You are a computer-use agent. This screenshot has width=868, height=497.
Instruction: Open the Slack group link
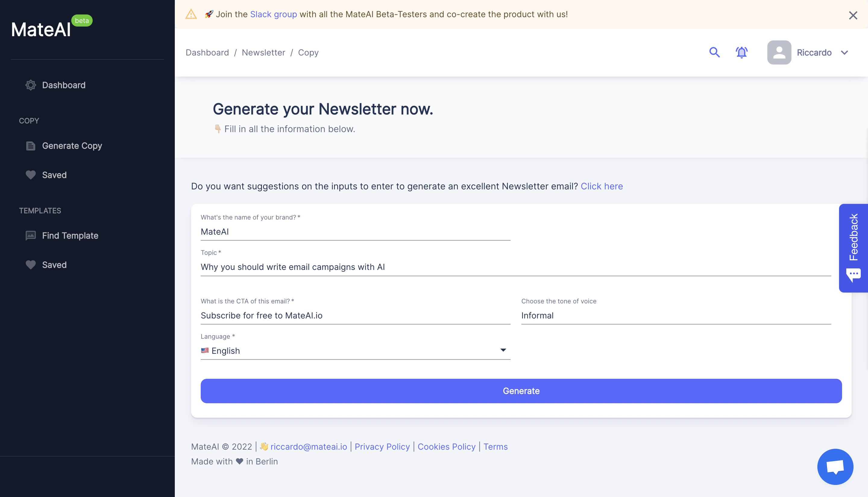pos(274,14)
